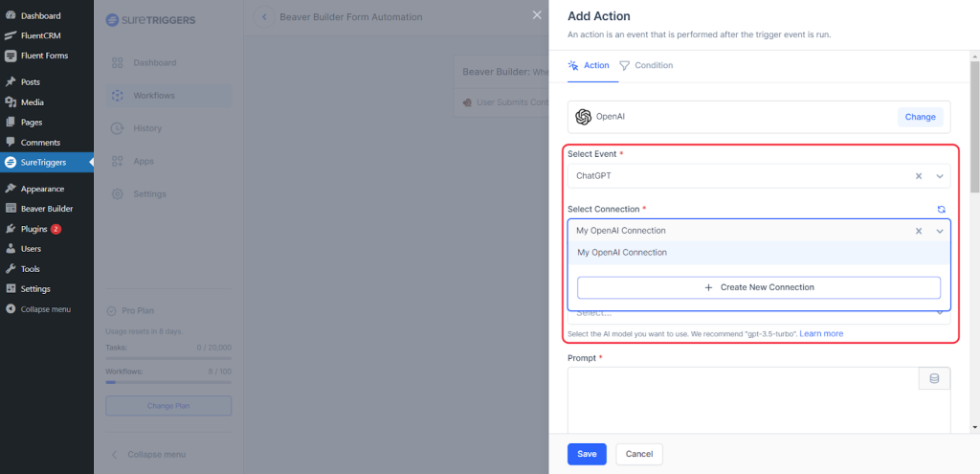Expand the Select Event dropdown

tap(940, 176)
